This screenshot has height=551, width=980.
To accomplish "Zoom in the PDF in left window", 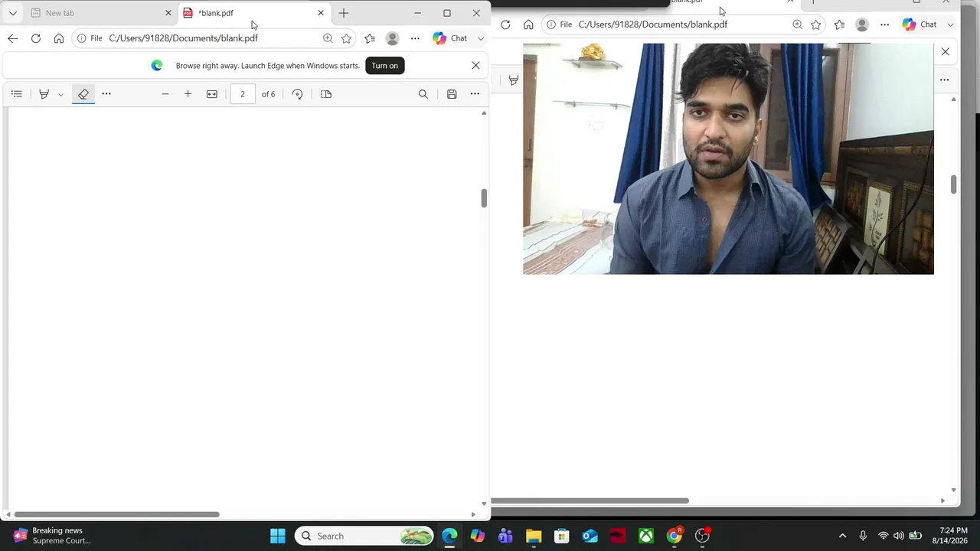I will [x=188, y=94].
